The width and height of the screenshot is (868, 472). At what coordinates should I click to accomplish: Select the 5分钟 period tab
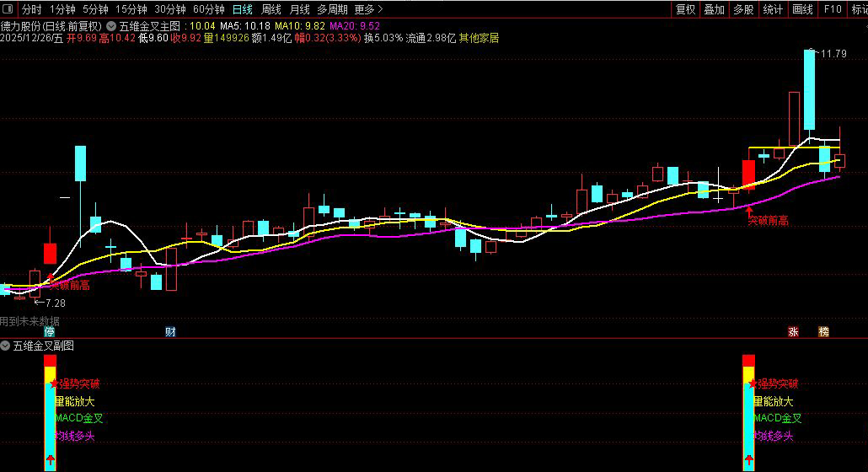[95, 9]
